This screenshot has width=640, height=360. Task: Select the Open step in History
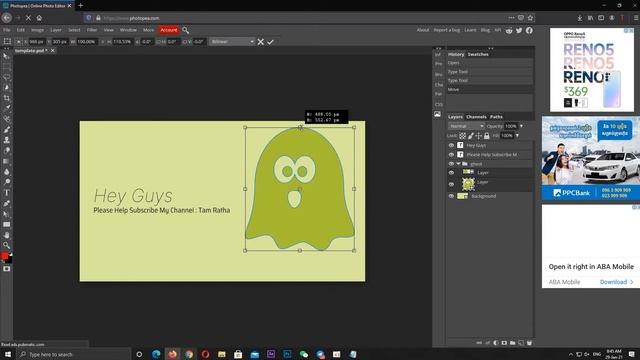coord(490,63)
